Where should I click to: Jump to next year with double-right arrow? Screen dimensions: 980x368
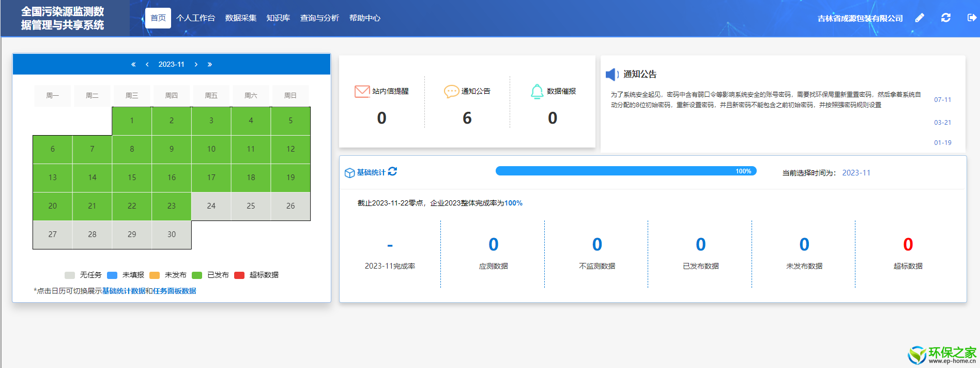(x=209, y=64)
